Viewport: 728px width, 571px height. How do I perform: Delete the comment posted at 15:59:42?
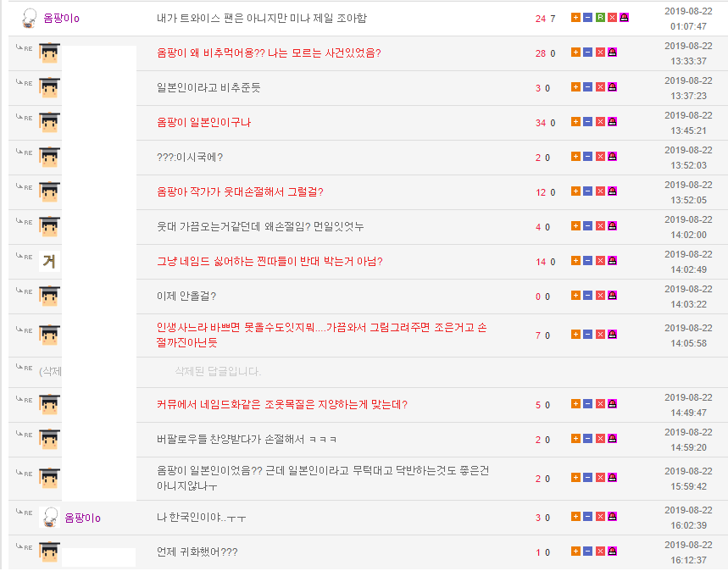pyautogui.click(x=600, y=478)
